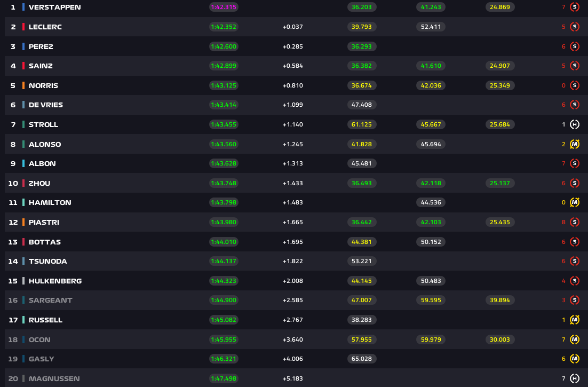Select driver name DE VRIES
This screenshot has width=588, height=387.
click(46, 105)
